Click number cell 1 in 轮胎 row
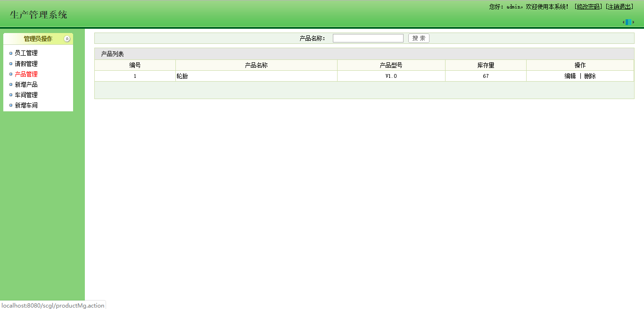644x309 pixels. point(135,76)
